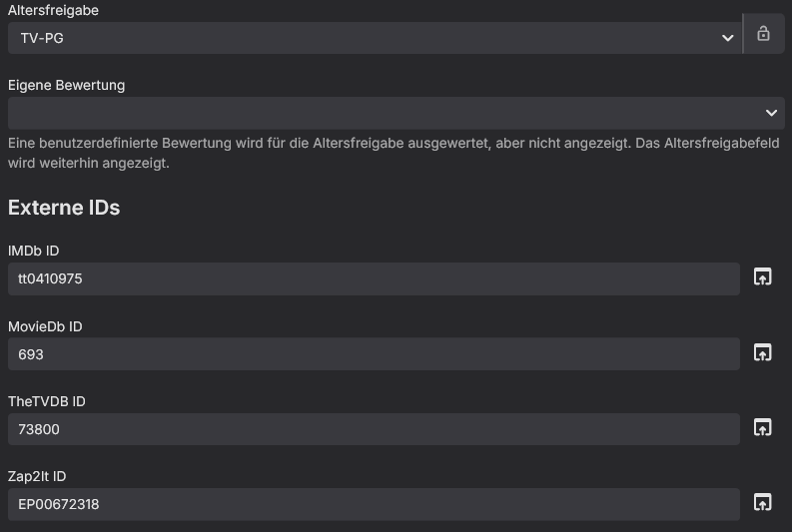Click the Externe IDs section heading

pyautogui.click(x=64, y=208)
